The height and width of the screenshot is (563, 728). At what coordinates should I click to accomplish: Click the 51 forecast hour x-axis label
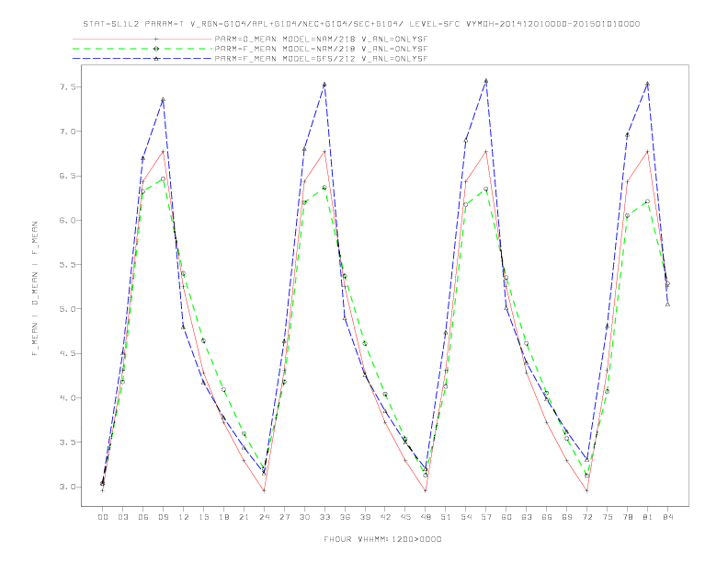[446, 517]
